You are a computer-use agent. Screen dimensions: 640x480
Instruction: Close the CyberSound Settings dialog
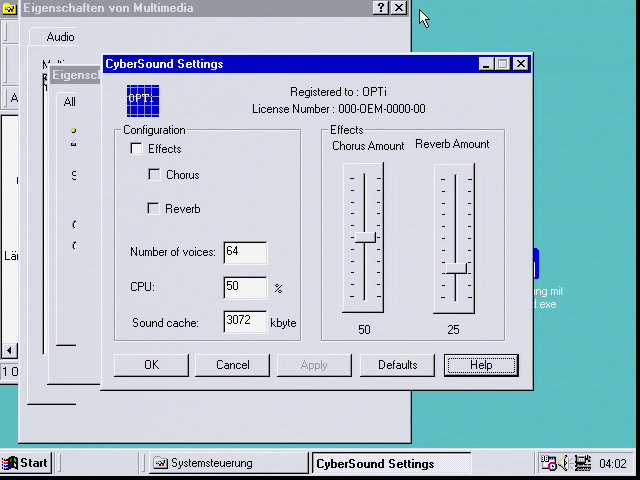click(520, 64)
